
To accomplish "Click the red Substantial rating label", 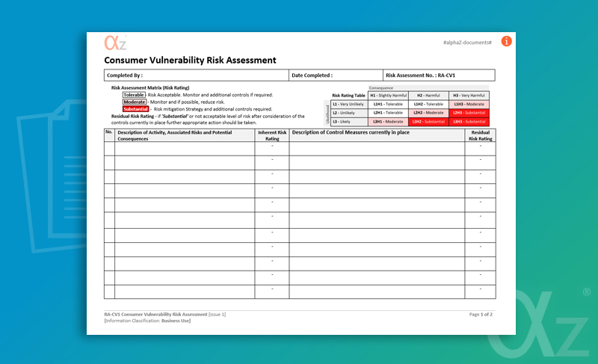I will (x=136, y=109).
